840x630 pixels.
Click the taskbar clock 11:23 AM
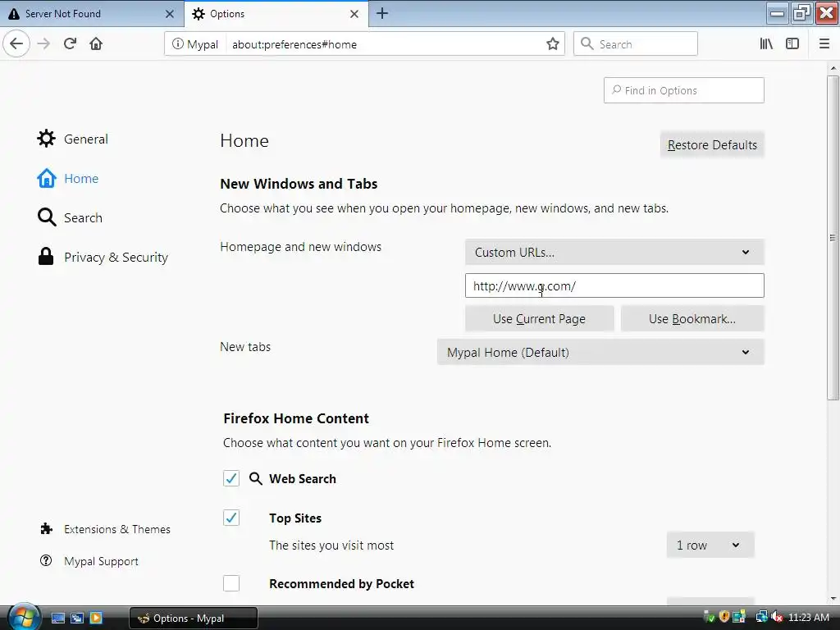pos(808,617)
